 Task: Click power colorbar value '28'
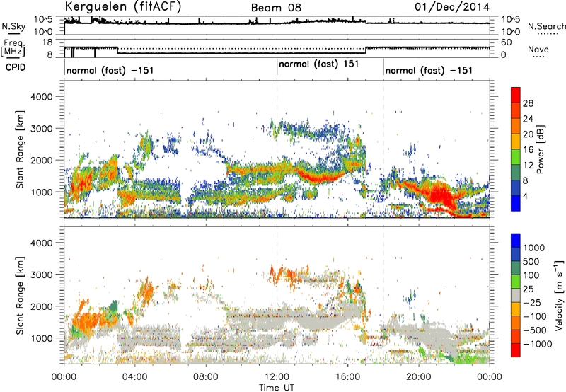[x=528, y=103]
